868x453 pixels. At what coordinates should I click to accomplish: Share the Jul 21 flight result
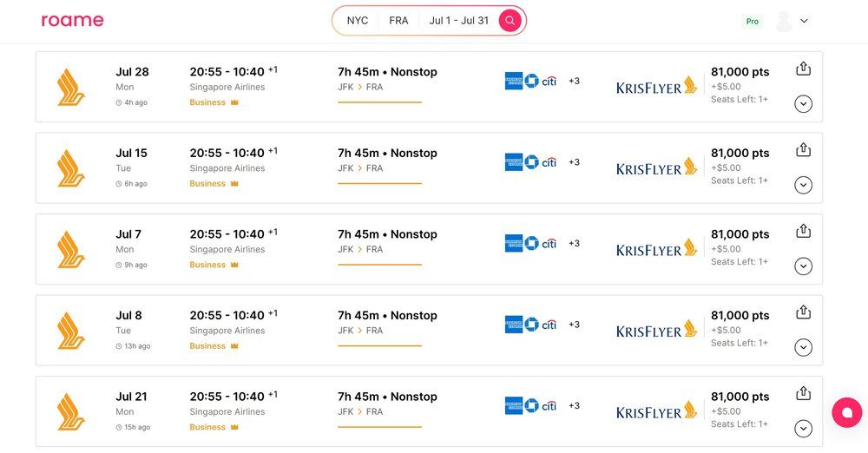pos(803,393)
